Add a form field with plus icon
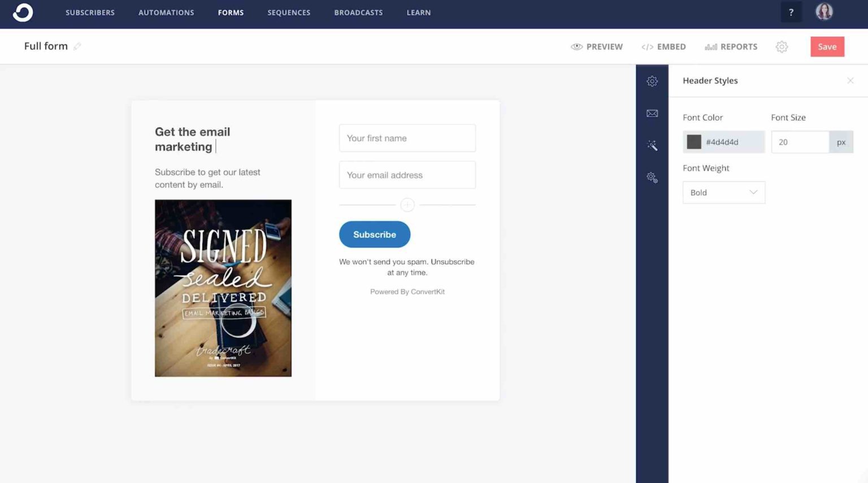The width and height of the screenshot is (868, 483). [407, 205]
